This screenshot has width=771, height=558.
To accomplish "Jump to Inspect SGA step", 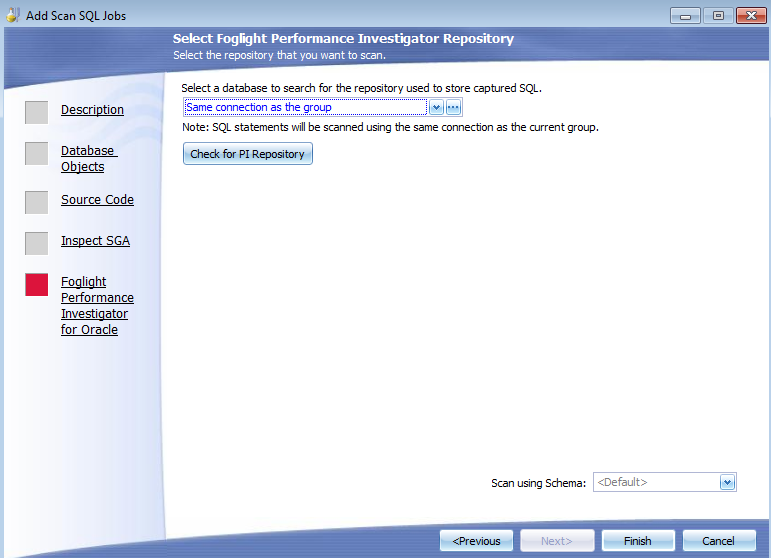I will [x=95, y=240].
